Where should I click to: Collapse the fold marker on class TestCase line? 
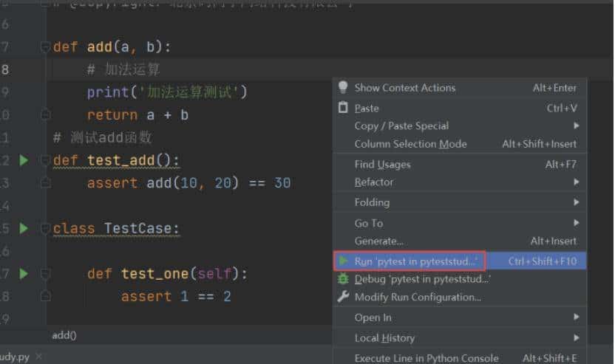click(x=45, y=228)
